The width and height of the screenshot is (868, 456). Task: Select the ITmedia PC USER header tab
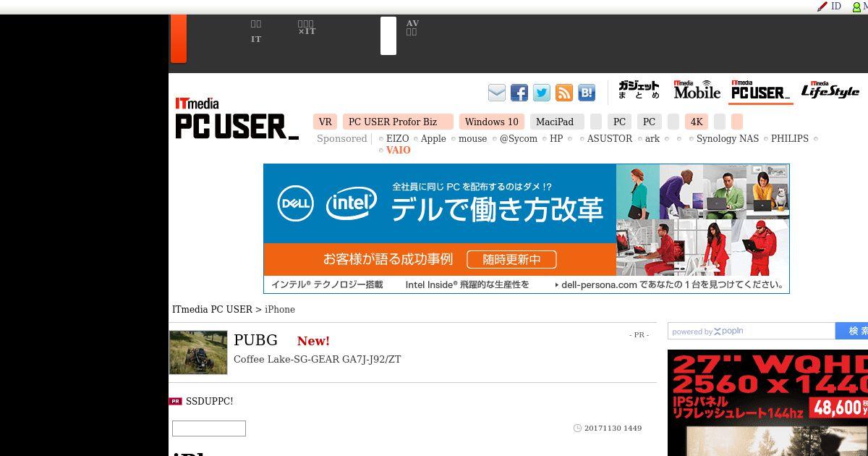click(x=760, y=90)
